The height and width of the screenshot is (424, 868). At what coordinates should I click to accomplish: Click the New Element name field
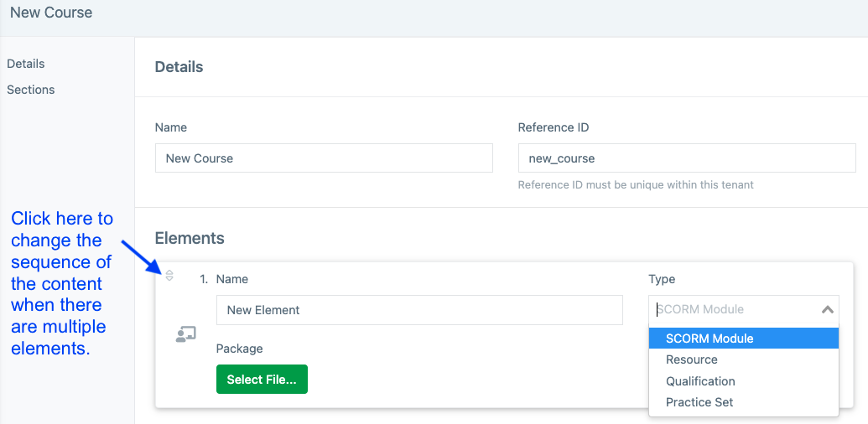pyautogui.click(x=419, y=310)
